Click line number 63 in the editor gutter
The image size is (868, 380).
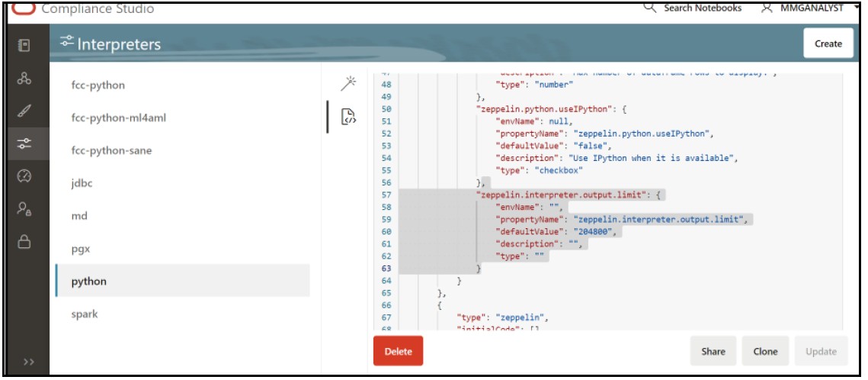[386, 269]
